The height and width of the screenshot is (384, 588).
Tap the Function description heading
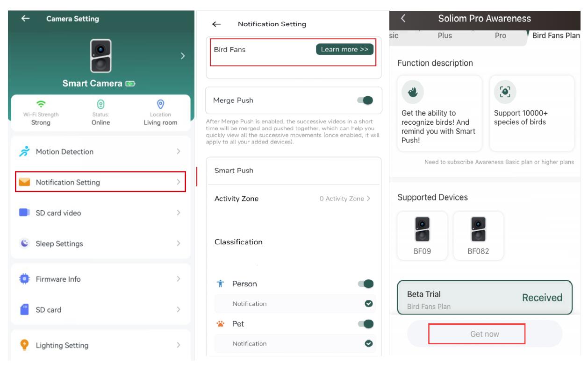pyautogui.click(x=435, y=63)
